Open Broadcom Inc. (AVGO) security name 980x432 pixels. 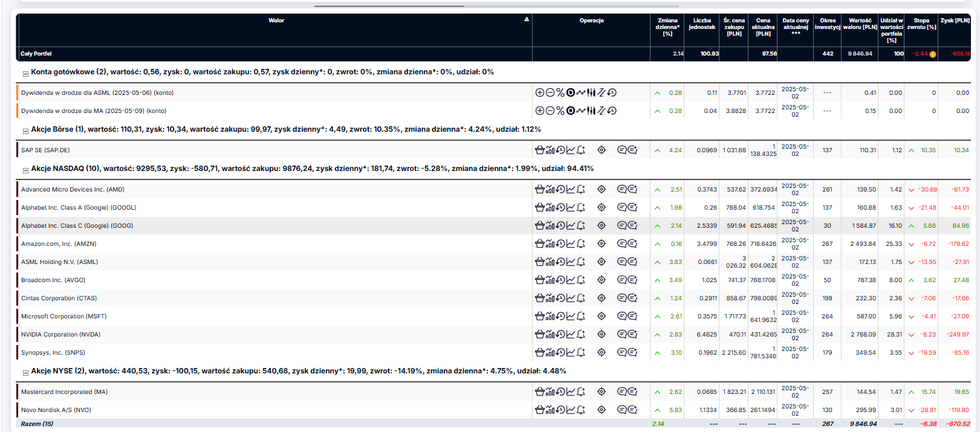point(53,280)
